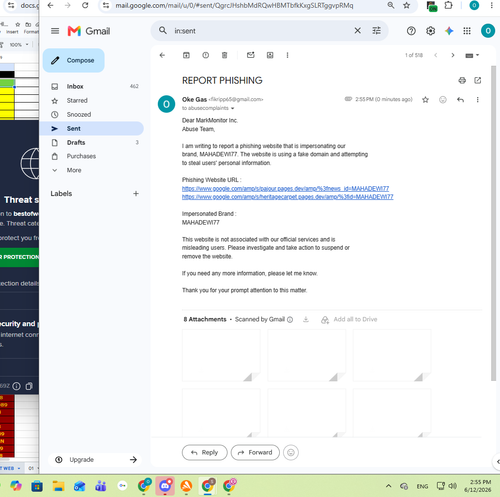
Task: Forward this email
Action: pos(255,453)
